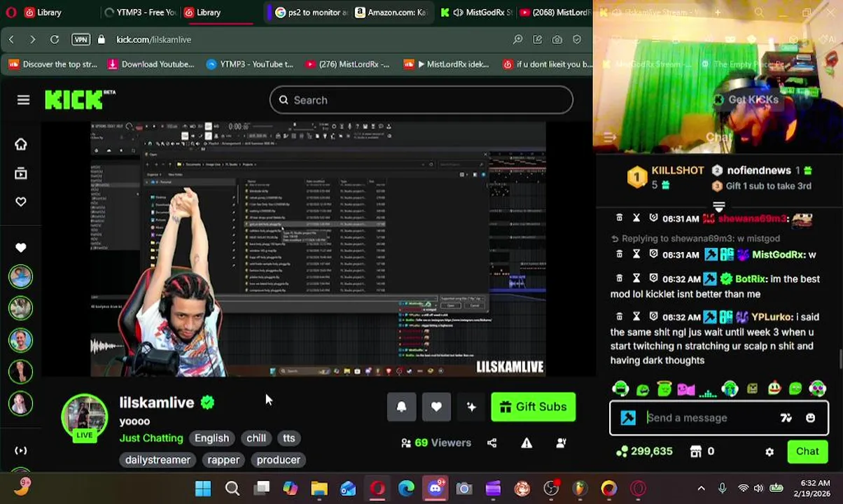Select the first green emote in quick emote row
This screenshot has width=843, height=504.
620,388
